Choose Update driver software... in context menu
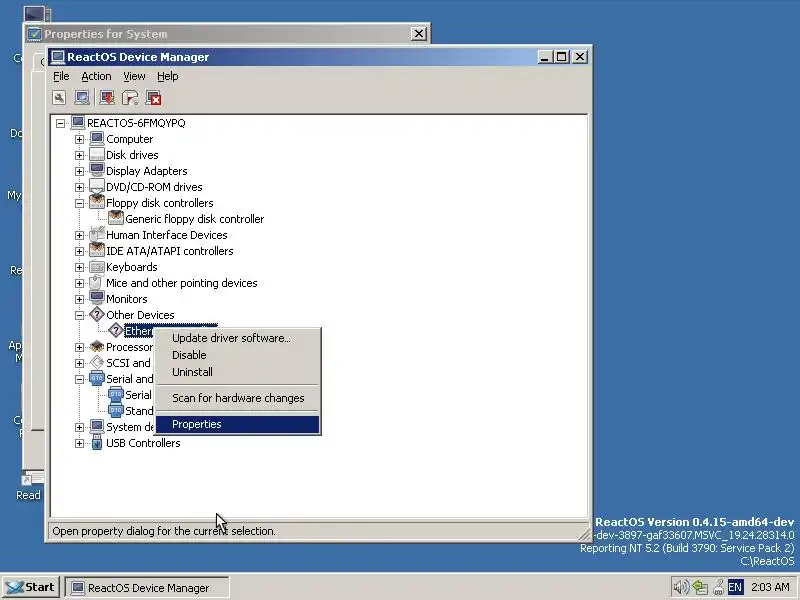800x600 pixels. pyautogui.click(x=238, y=338)
